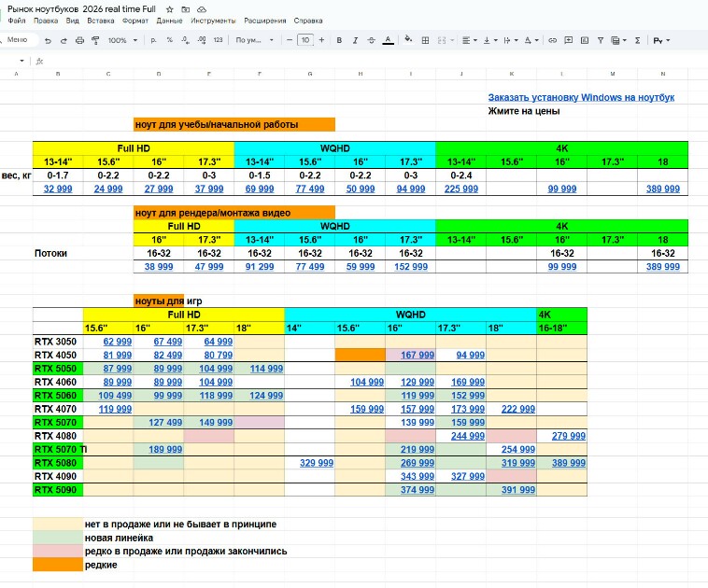Toggle italic formatting
Screen dimensions: 708x588
[355, 41]
